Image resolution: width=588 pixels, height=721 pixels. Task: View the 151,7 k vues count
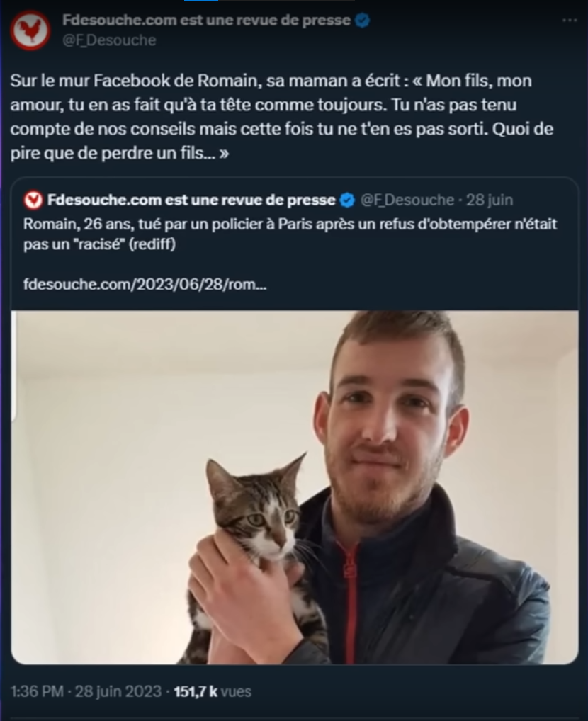pyautogui.click(x=213, y=691)
